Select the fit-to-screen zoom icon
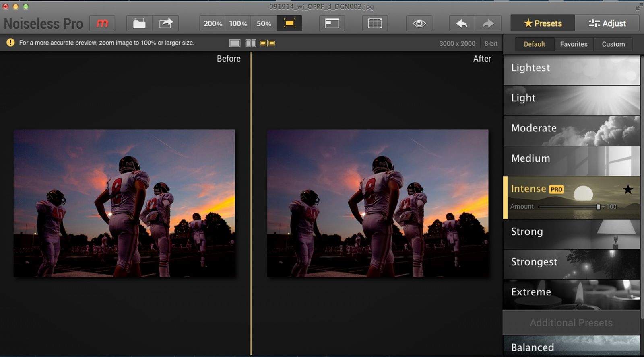Screen dimensions: 644x357 tap(289, 23)
